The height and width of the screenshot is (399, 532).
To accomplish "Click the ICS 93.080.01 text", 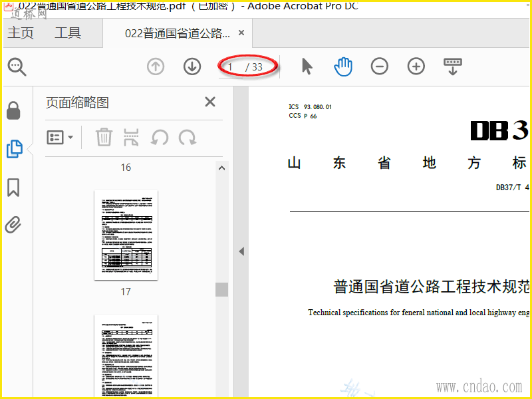I will coord(310,107).
